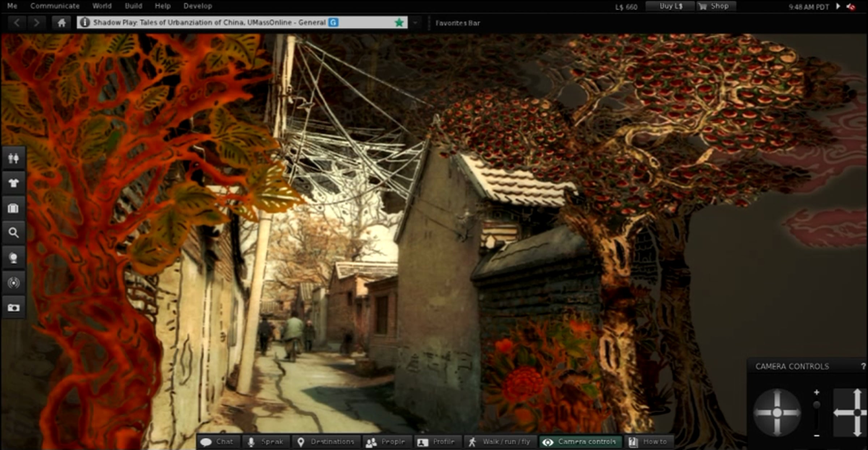Toggle the Camera controls button off
This screenshot has width=868, height=450.
point(581,442)
